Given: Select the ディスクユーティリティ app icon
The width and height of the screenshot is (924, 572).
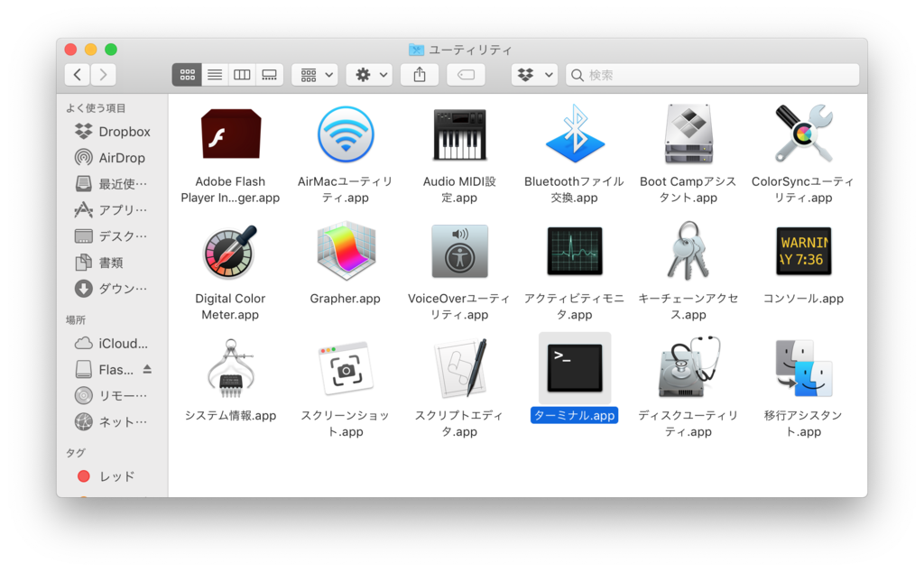Looking at the screenshot, I should click(689, 367).
